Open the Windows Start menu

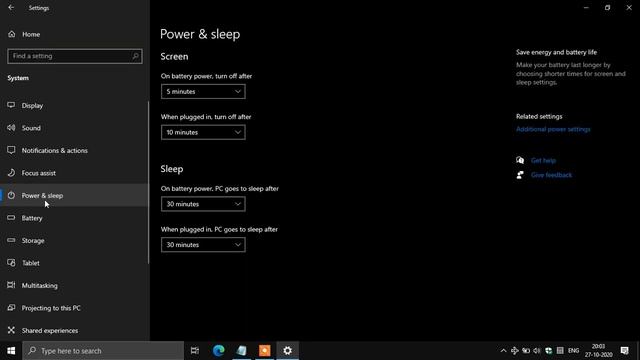11,351
